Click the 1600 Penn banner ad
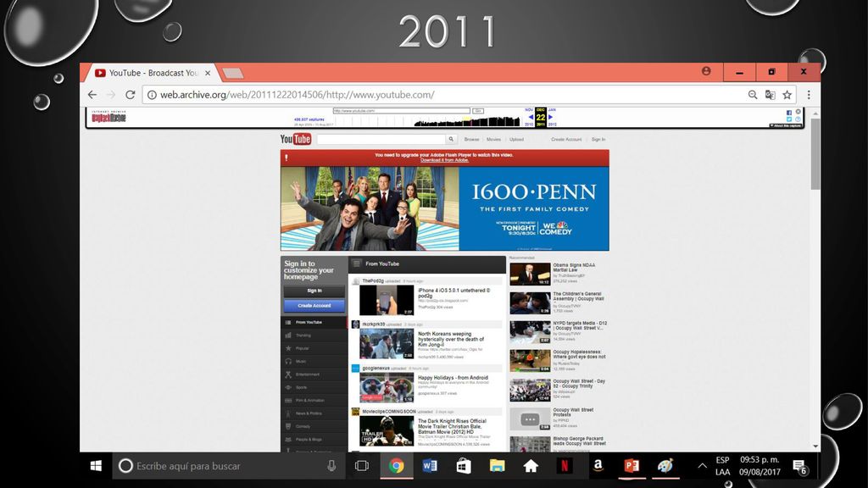 pyautogui.click(x=444, y=208)
